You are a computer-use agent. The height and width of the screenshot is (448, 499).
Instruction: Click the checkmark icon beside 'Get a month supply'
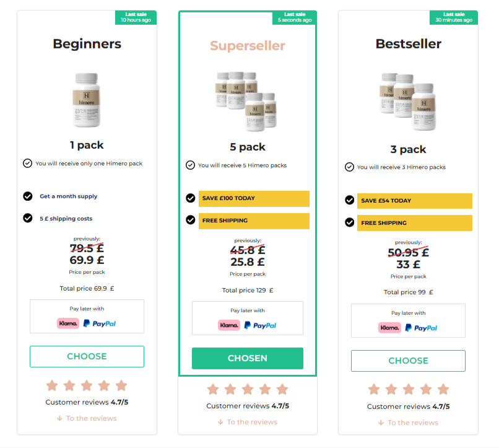click(x=27, y=196)
